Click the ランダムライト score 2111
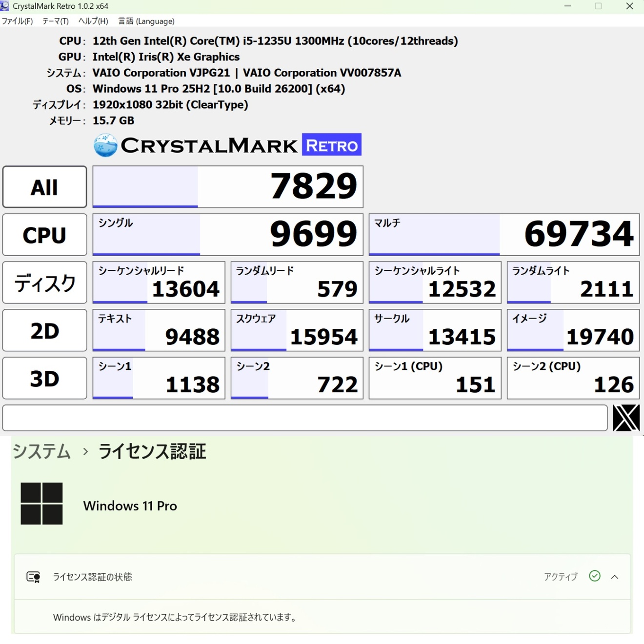This screenshot has height=644, width=644. [x=573, y=282]
